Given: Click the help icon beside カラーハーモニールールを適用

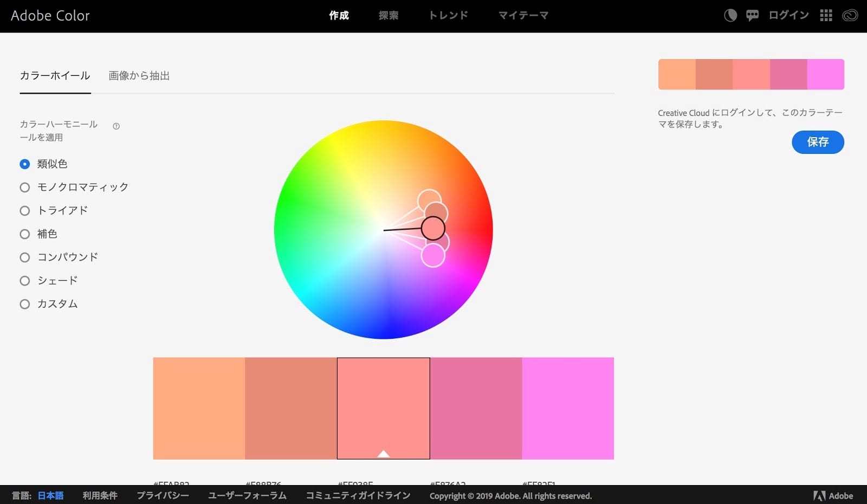Looking at the screenshot, I should [116, 126].
